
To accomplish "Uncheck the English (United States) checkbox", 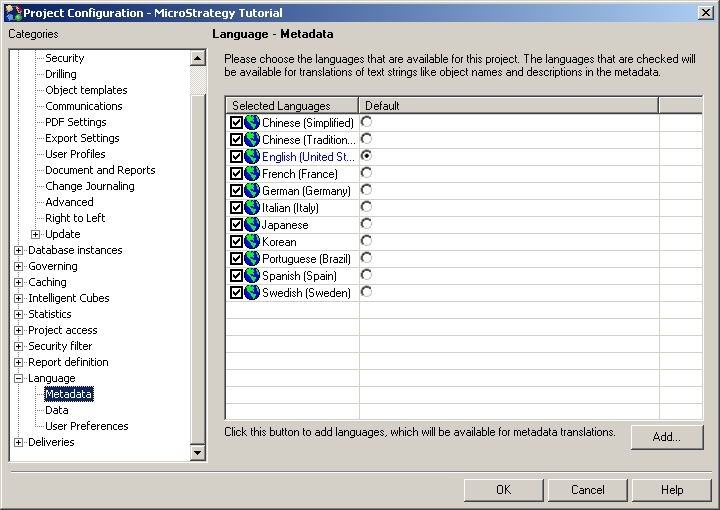I will tap(236, 157).
